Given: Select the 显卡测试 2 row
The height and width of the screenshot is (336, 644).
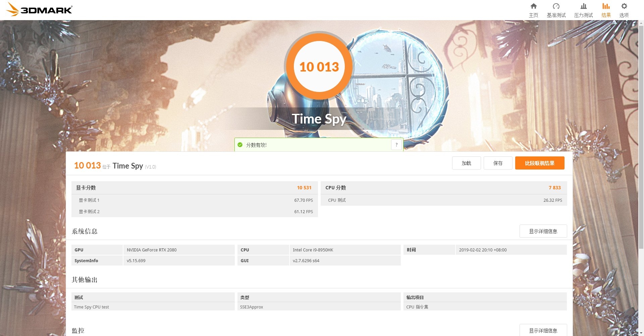Looking at the screenshot, I should pos(195,211).
